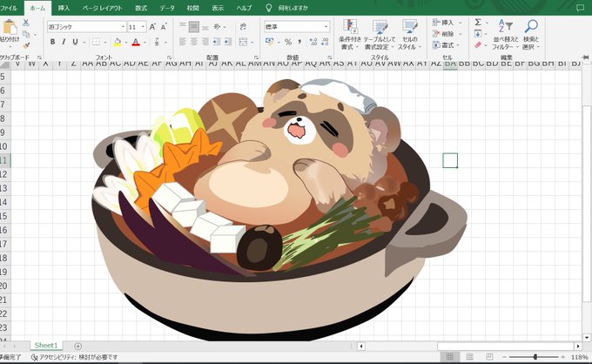Viewport: 592px width, 364px height.
Task: Click the Fill down arrow icon
Action: click(478, 34)
